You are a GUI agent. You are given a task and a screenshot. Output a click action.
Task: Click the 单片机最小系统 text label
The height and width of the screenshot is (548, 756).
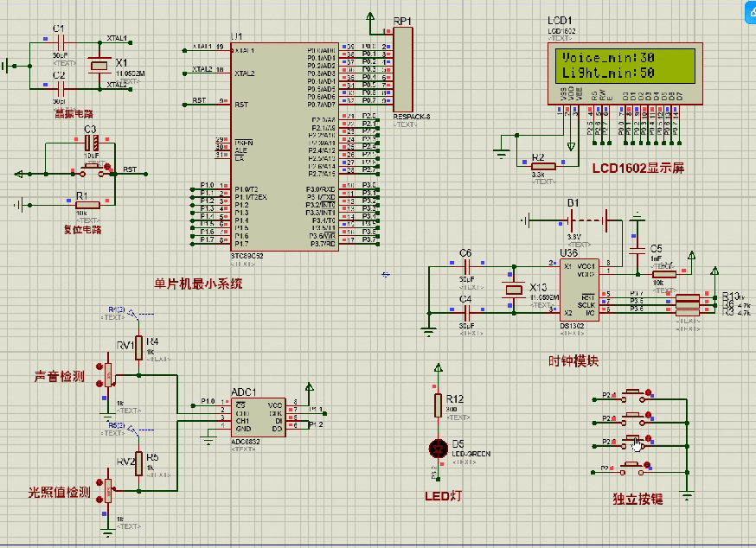[198, 283]
